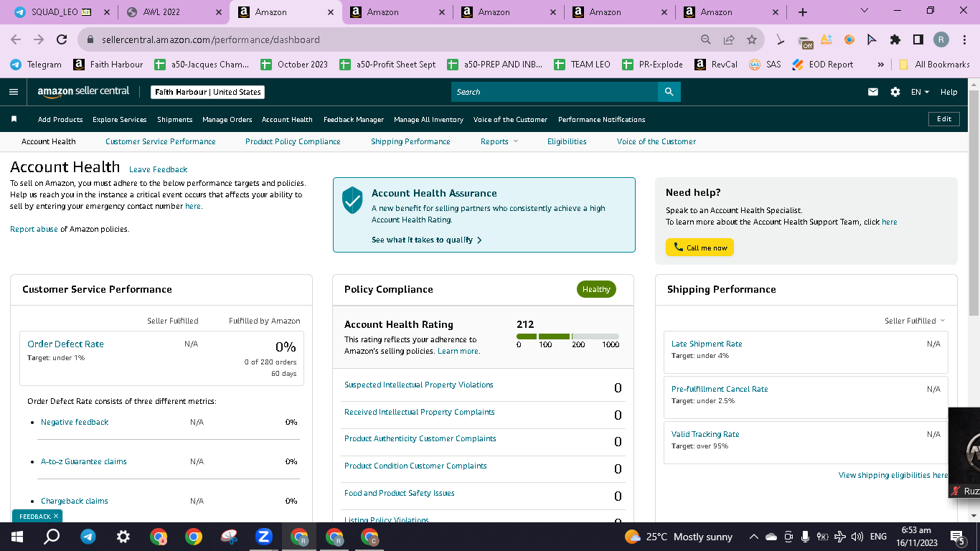The height and width of the screenshot is (551, 980).
Task: Open Manage Orders in the top navigation
Action: 227,119
